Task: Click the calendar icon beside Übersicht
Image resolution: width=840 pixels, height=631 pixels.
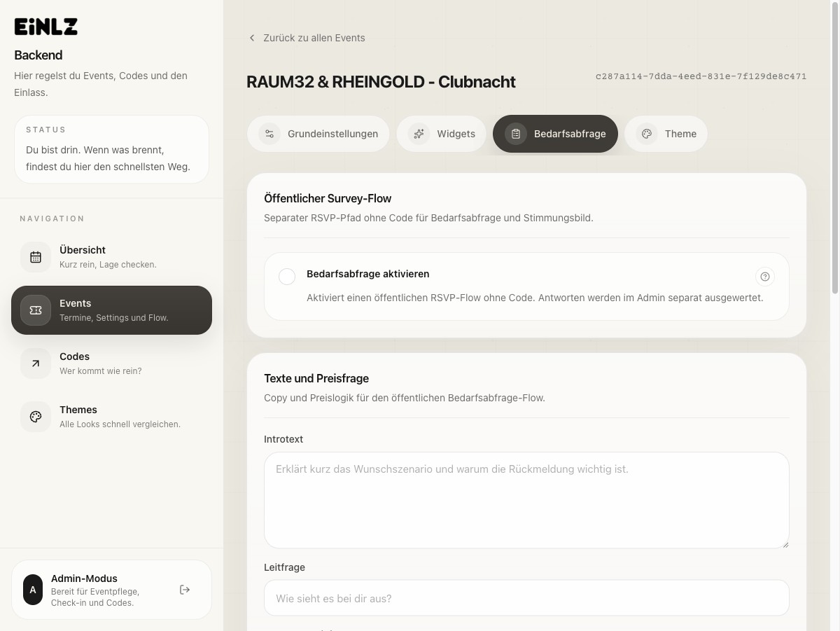Action: coord(36,257)
